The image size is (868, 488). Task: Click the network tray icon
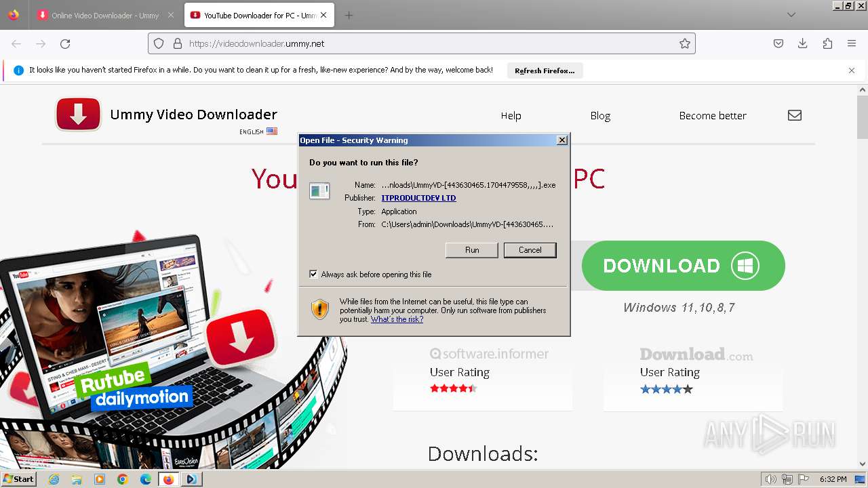coord(787,479)
